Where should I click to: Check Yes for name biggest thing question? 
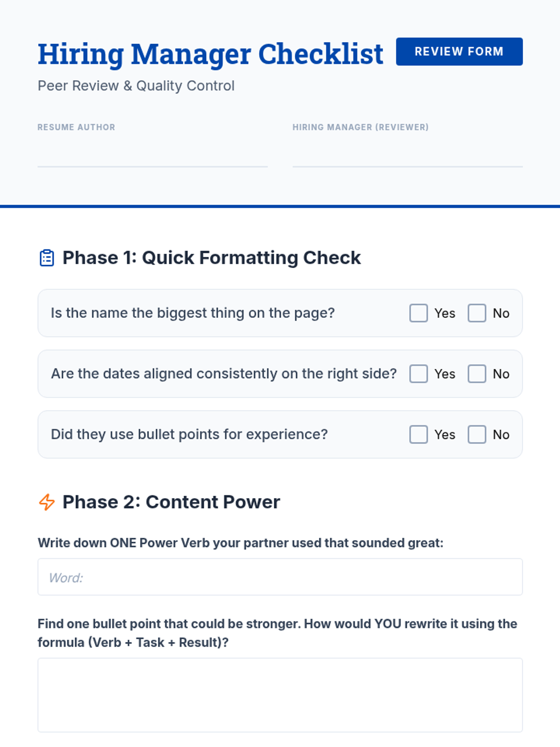click(x=419, y=313)
